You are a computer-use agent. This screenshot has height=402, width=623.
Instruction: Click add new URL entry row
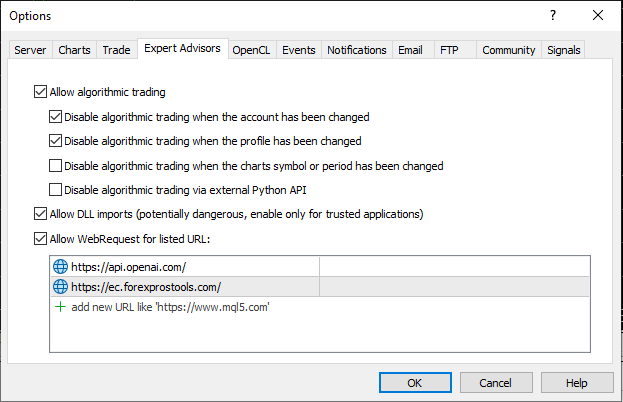(170, 307)
